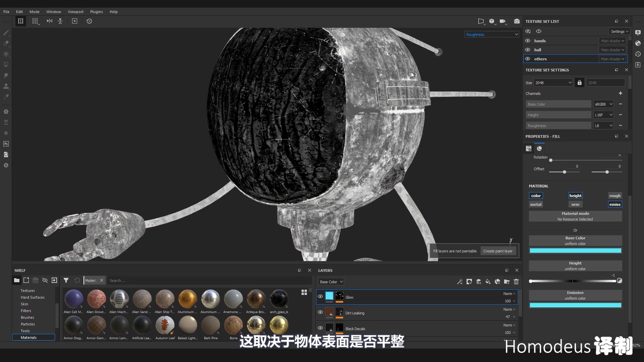Select the Smudge tool
The height and width of the screenshot is (362, 644).
tap(6, 75)
